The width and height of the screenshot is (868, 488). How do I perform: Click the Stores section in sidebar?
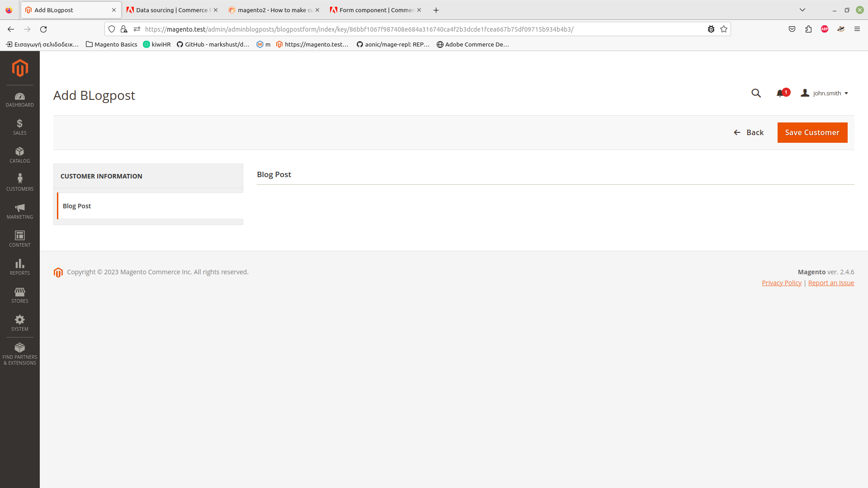(20, 294)
